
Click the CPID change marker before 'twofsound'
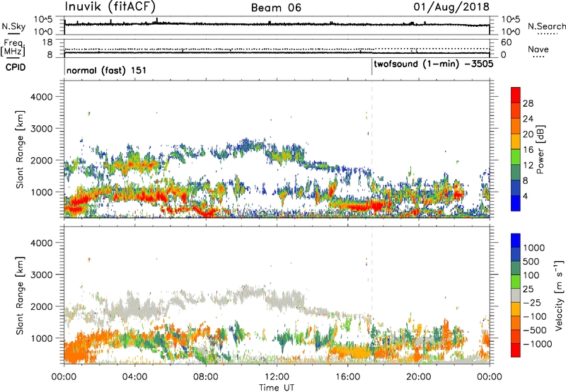[372, 67]
